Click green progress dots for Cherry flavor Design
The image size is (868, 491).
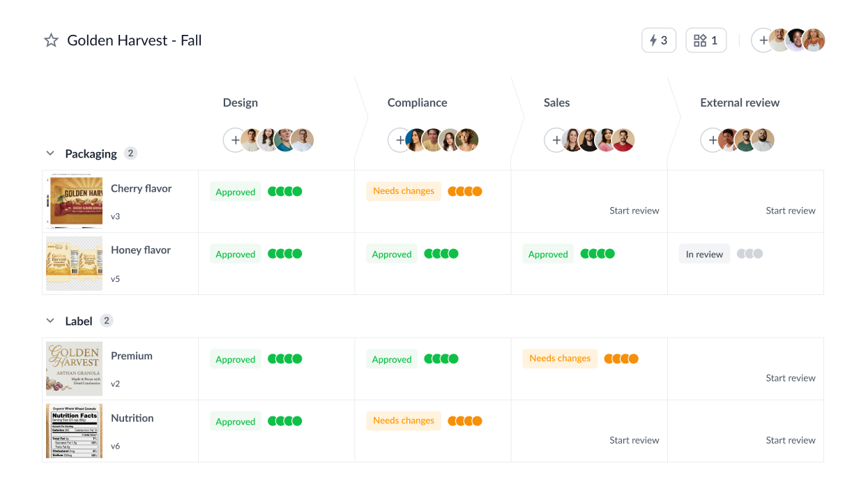[285, 191]
